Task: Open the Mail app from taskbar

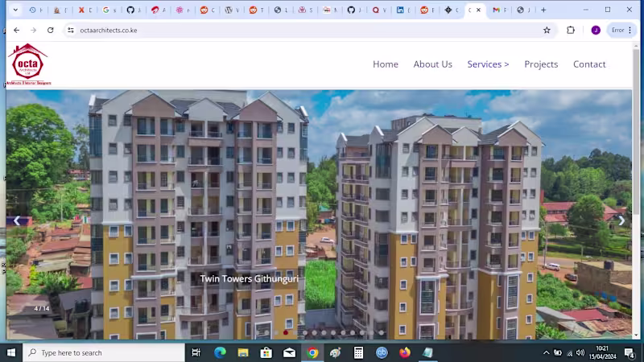Action: [x=289, y=352]
